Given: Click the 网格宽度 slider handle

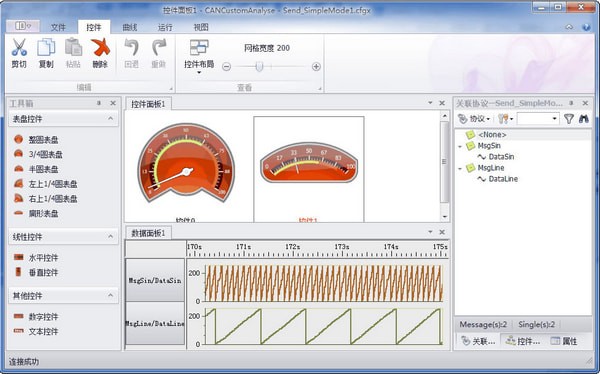Looking at the screenshot, I should click(259, 66).
